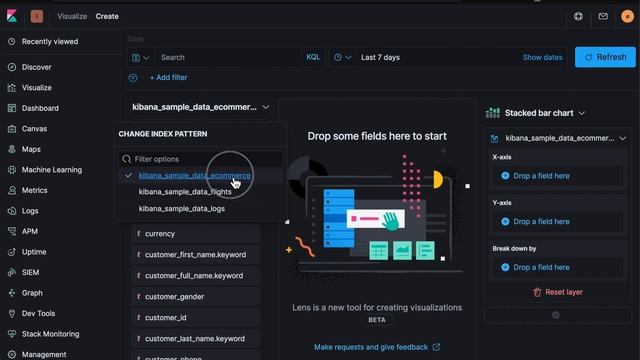Click the Management gear icon

point(12,354)
